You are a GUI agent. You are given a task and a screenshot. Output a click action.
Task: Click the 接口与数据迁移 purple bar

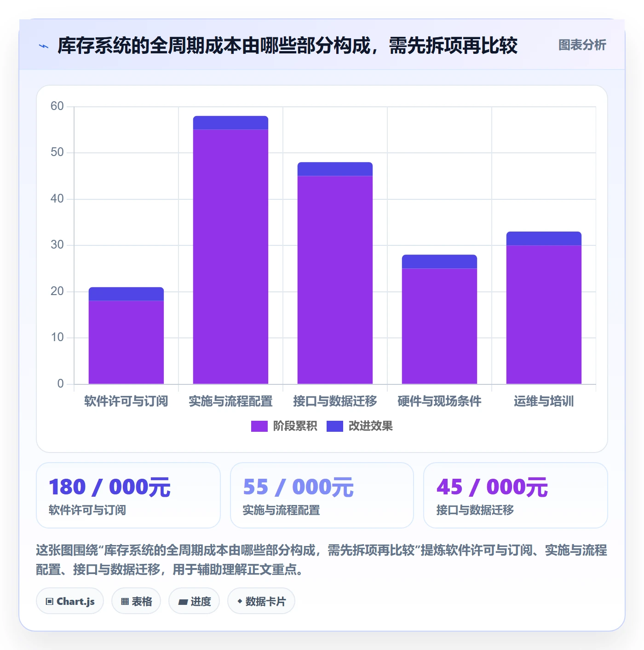pyautogui.click(x=335, y=280)
